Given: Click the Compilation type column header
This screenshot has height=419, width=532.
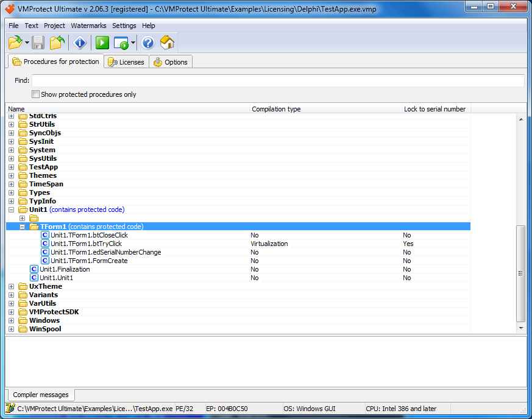Looking at the screenshot, I should 276,109.
